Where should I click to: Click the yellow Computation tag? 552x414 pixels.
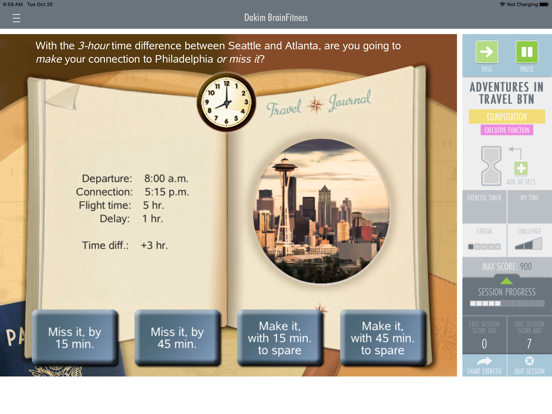click(507, 117)
